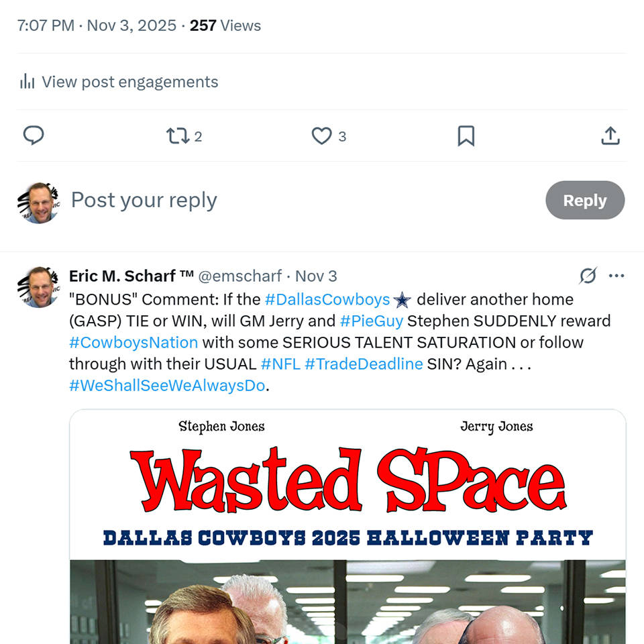
Task: Bookmark this post
Action: tap(466, 136)
